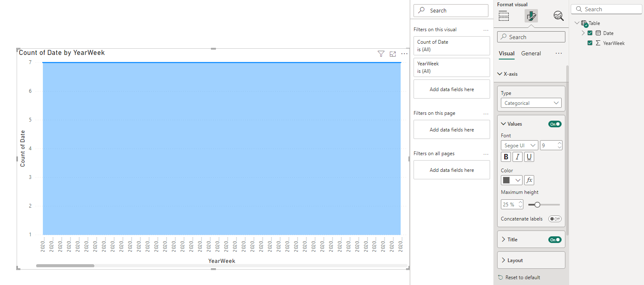
Task: Click the chart's horizontal scrollbar thumb
Action: (x=65, y=265)
